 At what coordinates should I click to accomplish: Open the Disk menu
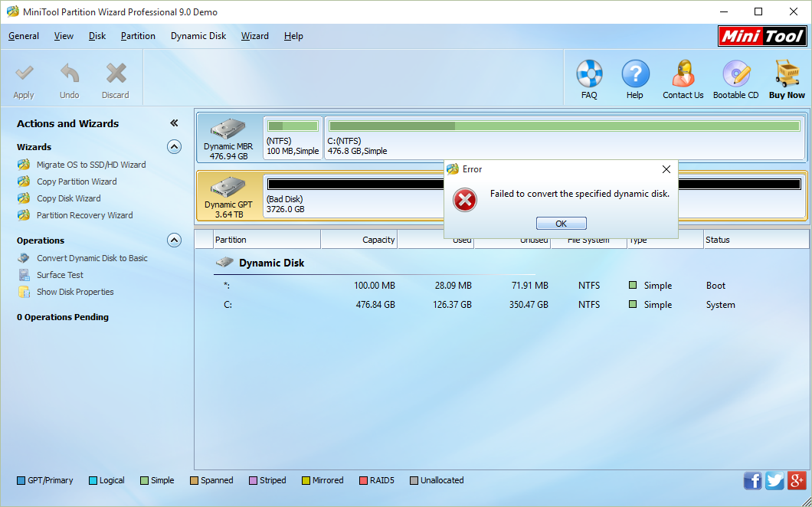[97, 36]
